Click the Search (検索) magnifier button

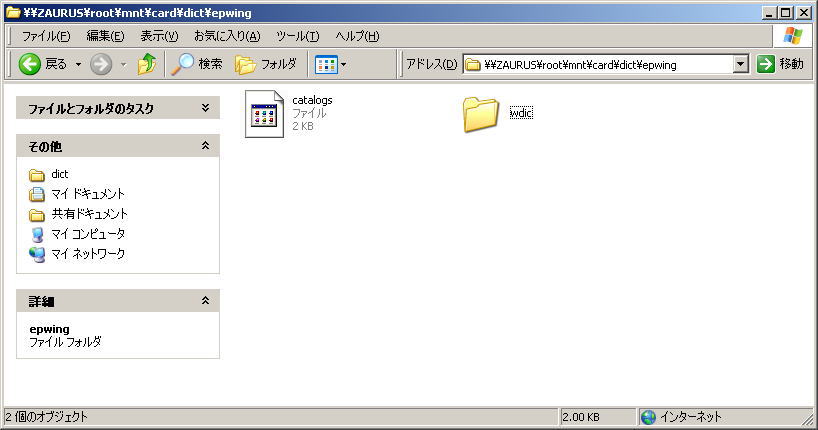click(x=197, y=64)
